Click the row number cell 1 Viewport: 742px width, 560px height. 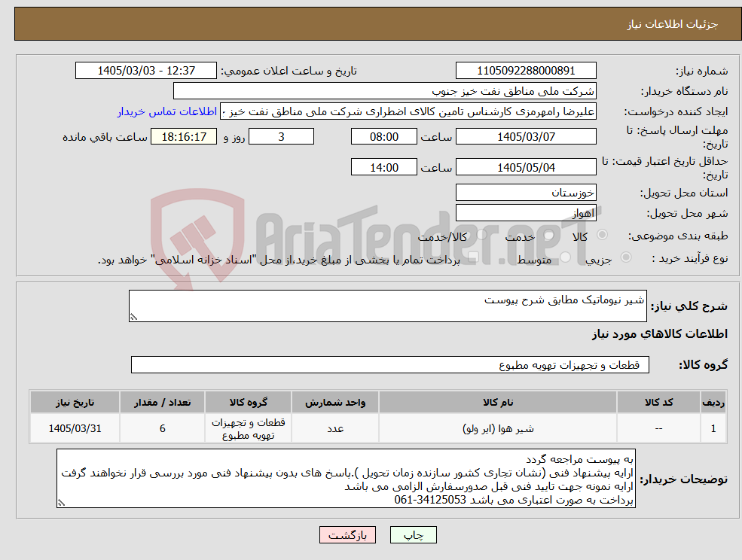[713, 428]
